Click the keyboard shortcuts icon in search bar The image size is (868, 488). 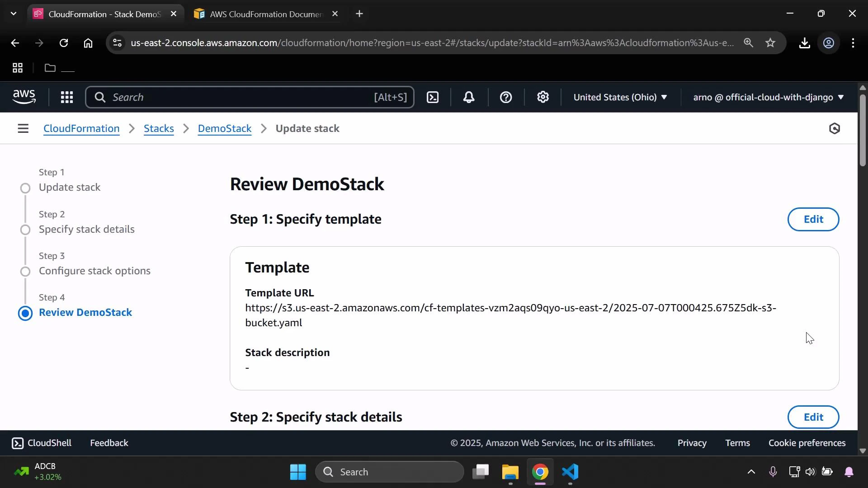point(390,97)
